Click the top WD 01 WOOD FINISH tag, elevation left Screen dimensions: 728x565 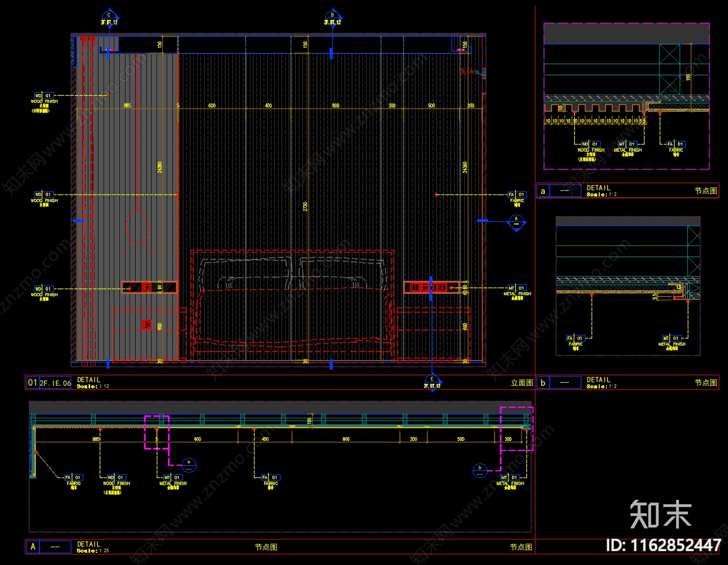click(x=44, y=102)
